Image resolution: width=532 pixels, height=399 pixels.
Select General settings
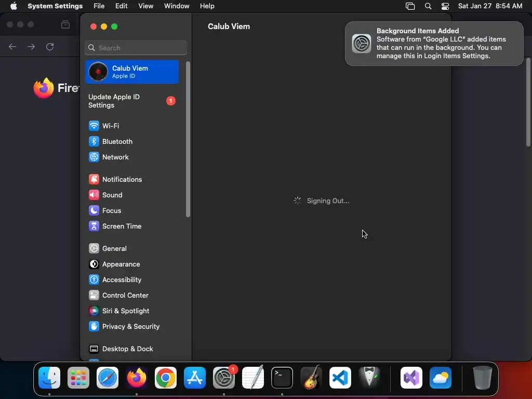[x=131, y=249]
